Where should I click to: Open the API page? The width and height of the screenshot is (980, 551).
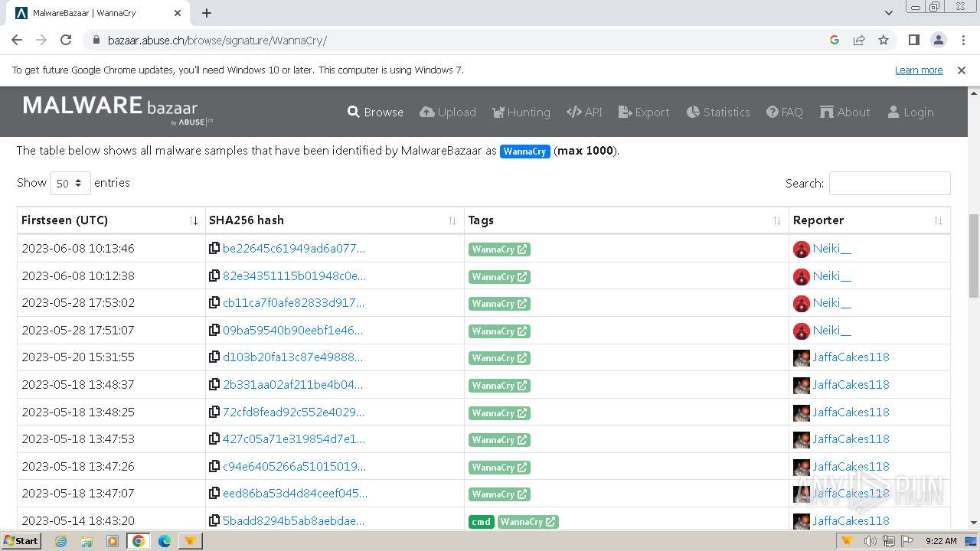[584, 112]
